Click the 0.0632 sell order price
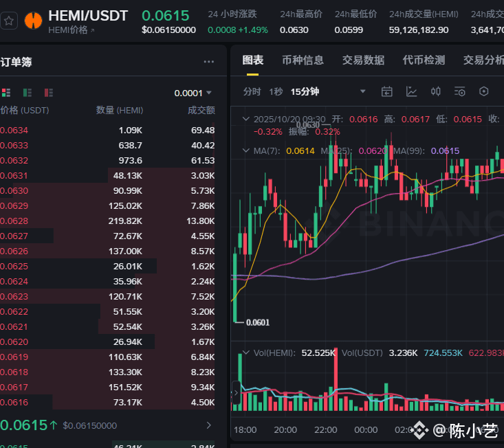 click(14, 161)
